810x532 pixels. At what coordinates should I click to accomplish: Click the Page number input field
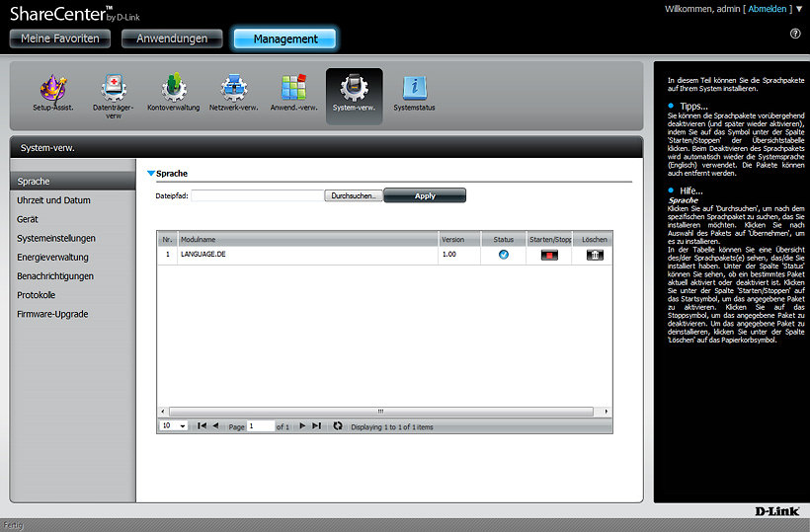coord(261,425)
